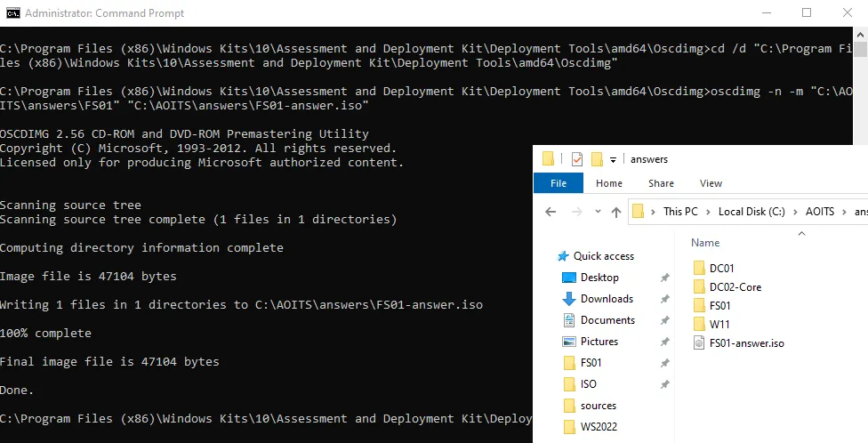
Task: Select Quick access in the navigation pane
Action: coord(603,256)
